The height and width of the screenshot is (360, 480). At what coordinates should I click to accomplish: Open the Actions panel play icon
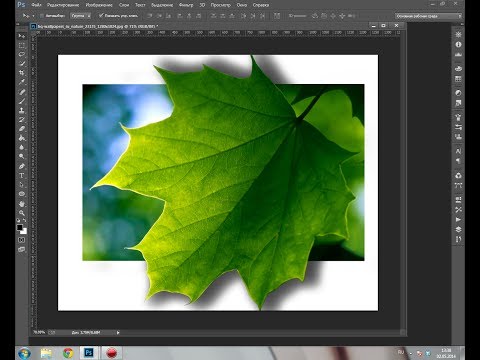tap(459, 219)
